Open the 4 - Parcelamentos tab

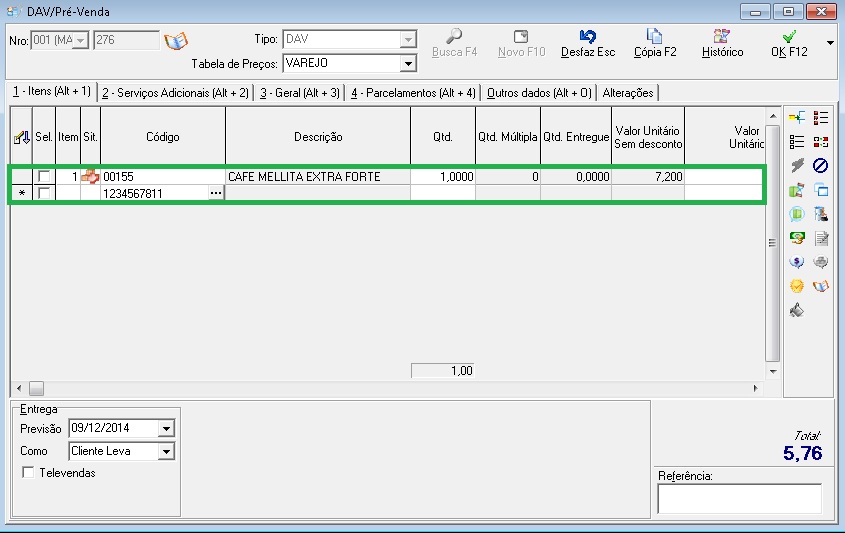pos(413,93)
